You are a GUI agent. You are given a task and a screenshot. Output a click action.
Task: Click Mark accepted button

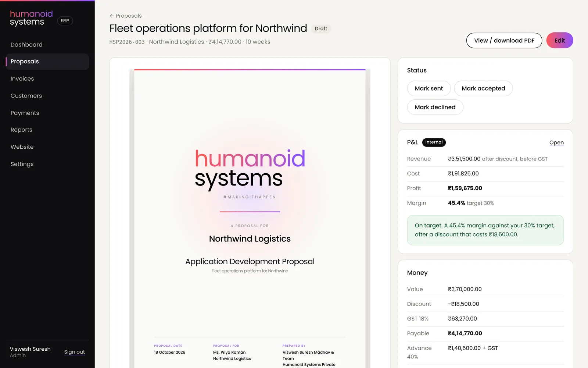483,88
